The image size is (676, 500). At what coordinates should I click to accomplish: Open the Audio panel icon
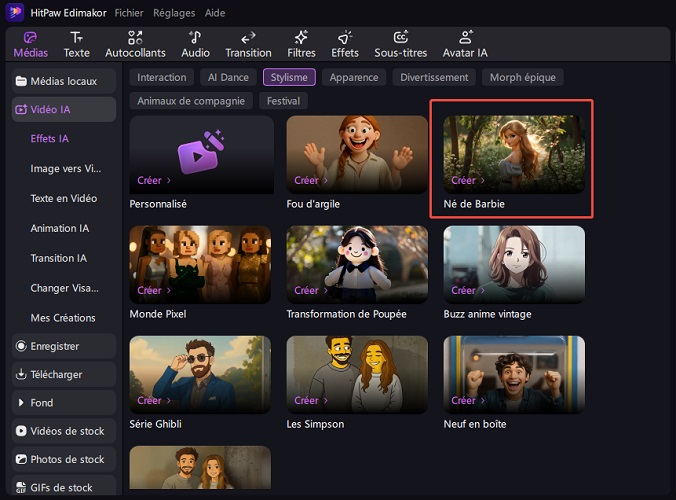coord(195,44)
